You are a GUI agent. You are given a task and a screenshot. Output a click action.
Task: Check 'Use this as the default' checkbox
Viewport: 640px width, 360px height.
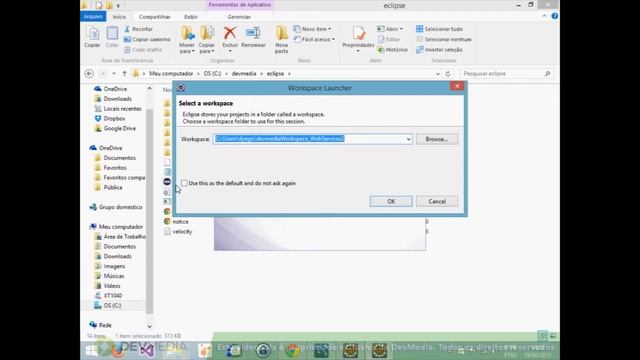click(184, 183)
